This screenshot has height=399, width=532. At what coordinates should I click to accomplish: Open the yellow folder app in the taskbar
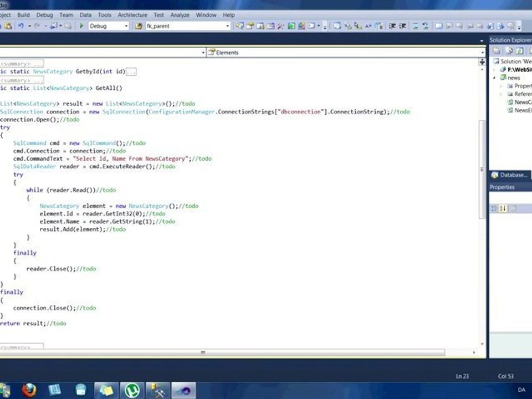tap(106, 390)
